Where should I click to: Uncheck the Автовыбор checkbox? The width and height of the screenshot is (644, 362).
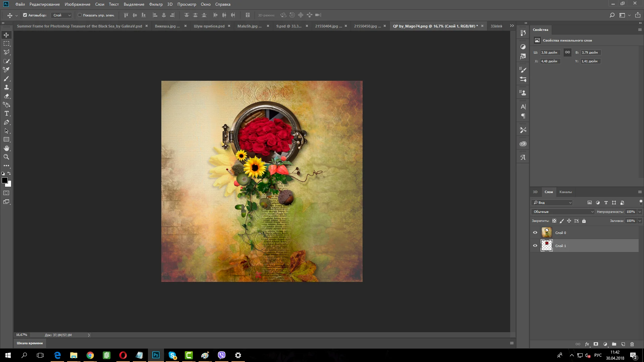25,15
